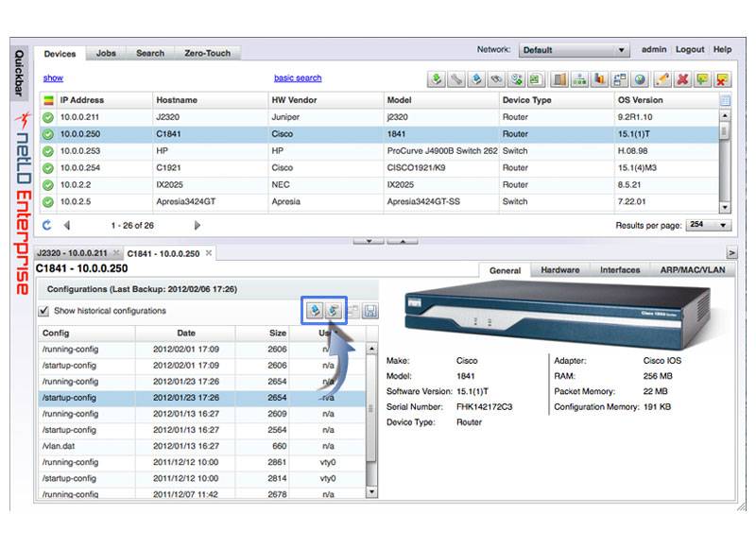Click the configurations list scrollbar down arrow
This screenshot has height=548, width=756.
[x=371, y=491]
